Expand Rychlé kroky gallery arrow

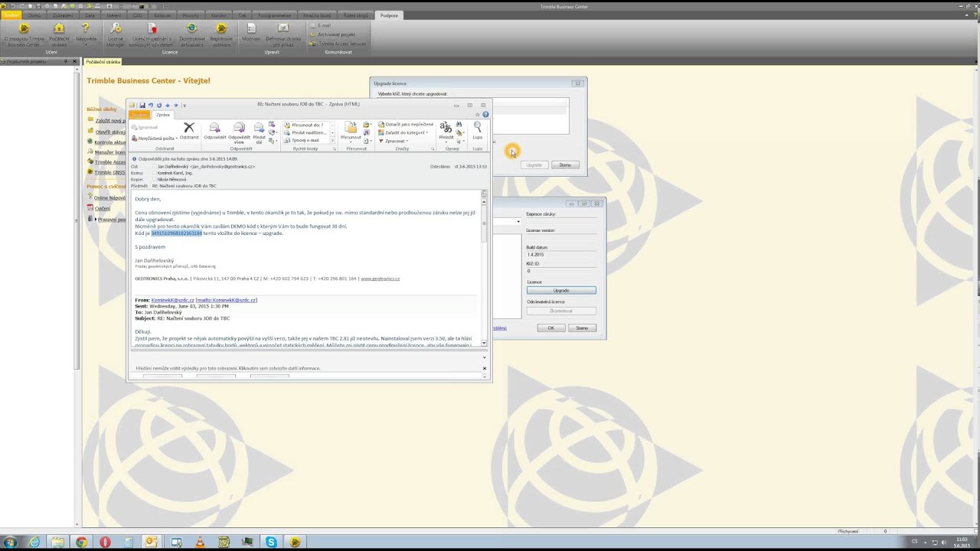332,141
